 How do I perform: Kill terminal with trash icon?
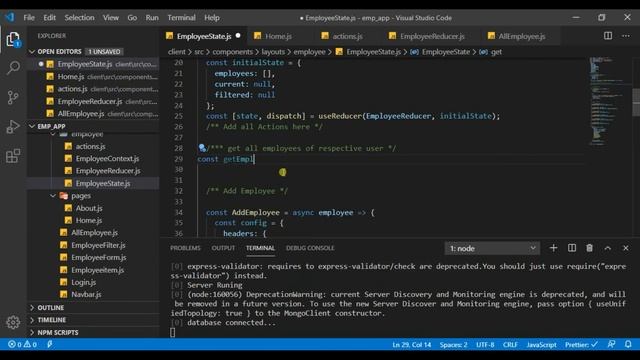click(x=589, y=248)
